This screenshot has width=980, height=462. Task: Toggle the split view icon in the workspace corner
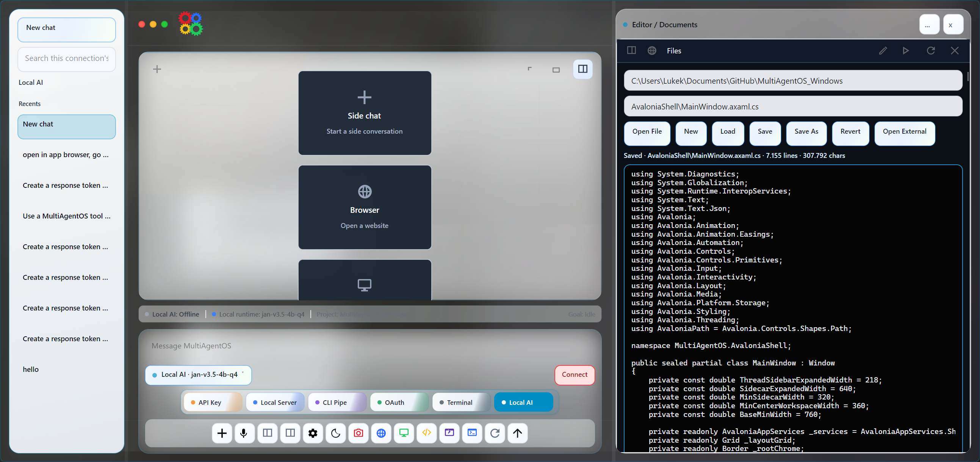583,69
